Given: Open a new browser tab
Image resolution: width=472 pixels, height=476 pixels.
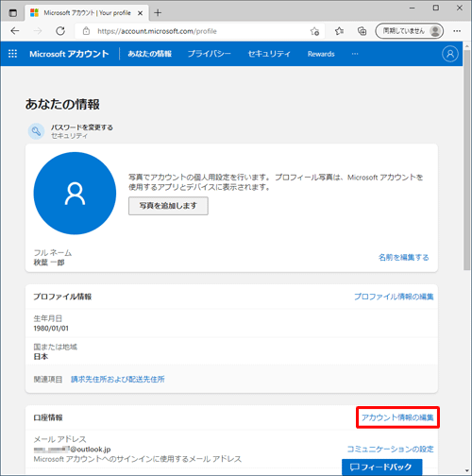Looking at the screenshot, I should coord(158,13).
